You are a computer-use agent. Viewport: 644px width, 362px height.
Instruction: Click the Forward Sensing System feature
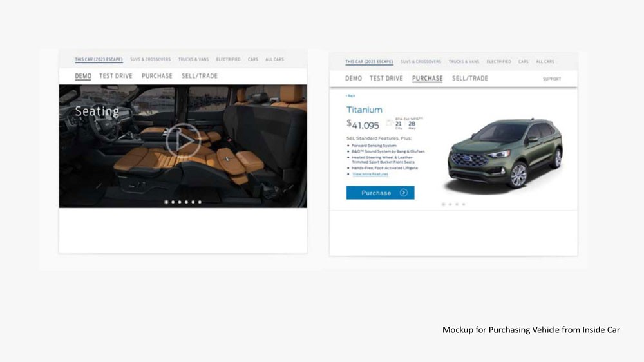click(x=374, y=146)
